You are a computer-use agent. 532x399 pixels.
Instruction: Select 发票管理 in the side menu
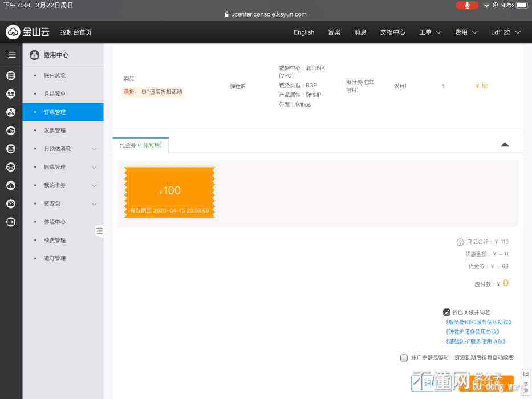pos(55,131)
